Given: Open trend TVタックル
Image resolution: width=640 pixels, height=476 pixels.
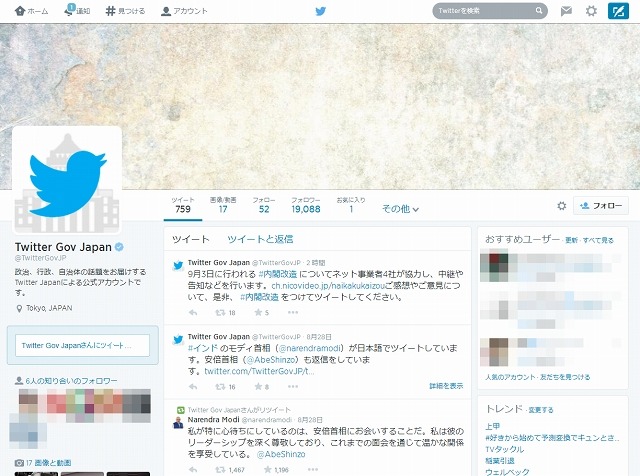Looking at the screenshot, I should pyautogui.click(x=504, y=449).
